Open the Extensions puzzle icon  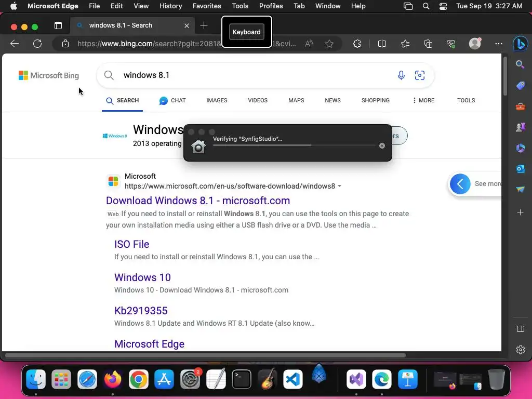click(357, 44)
